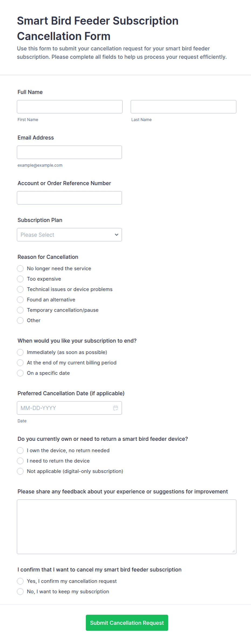This screenshot has height=644, width=251.
Task: Focus the Account or Order Reference Number field
Action: pos(69,198)
